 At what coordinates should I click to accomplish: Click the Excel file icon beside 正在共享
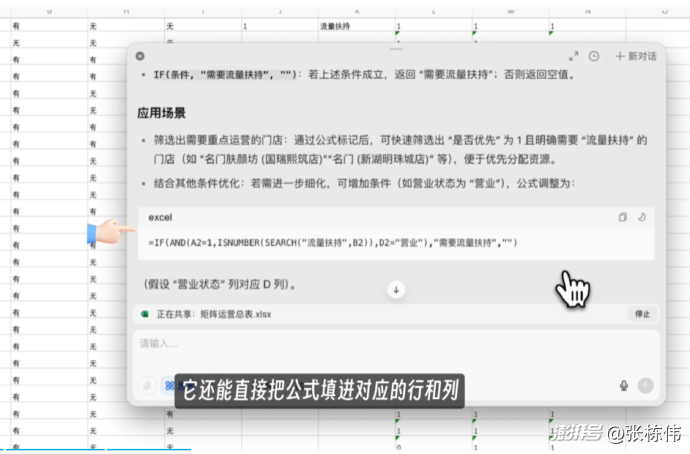[x=145, y=314]
